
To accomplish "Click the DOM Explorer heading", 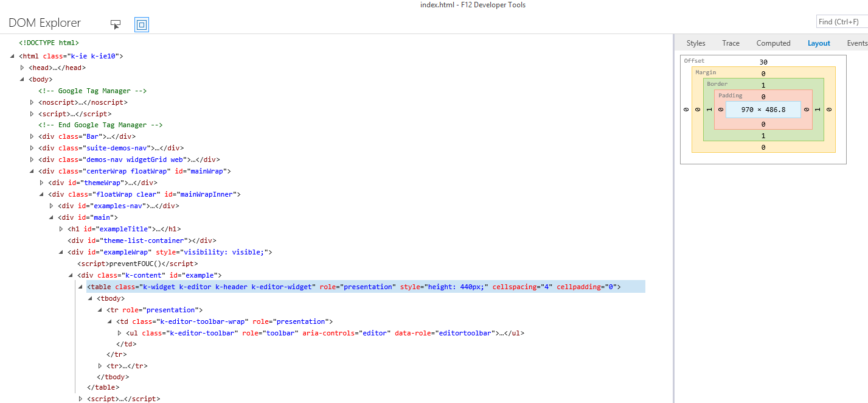I will [x=44, y=23].
